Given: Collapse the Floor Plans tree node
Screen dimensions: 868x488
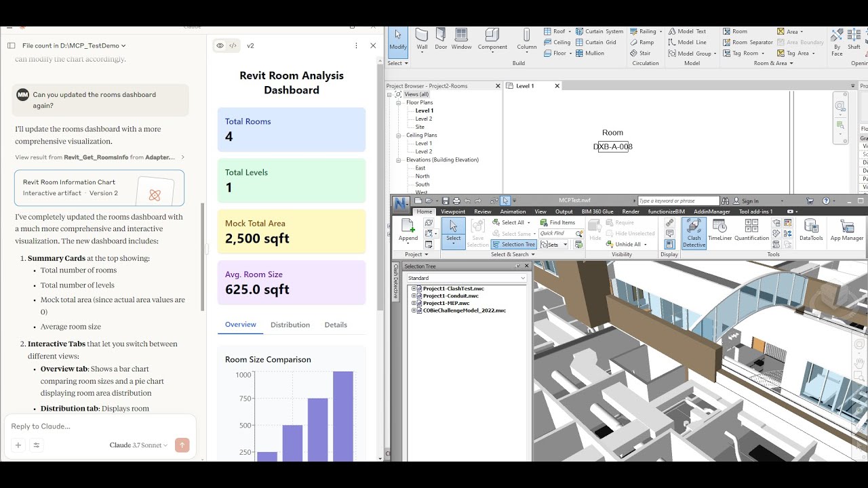Looking at the screenshot, I should pyautogui.click(x=399, y=102).
